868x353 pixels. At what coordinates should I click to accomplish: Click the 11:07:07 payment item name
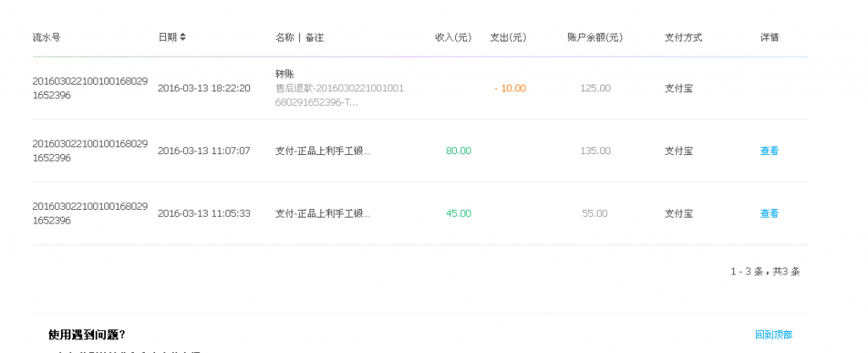pos(322,151)
